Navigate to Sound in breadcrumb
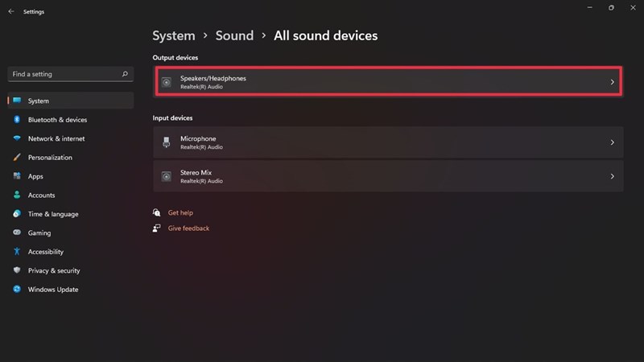 (234, 35)
